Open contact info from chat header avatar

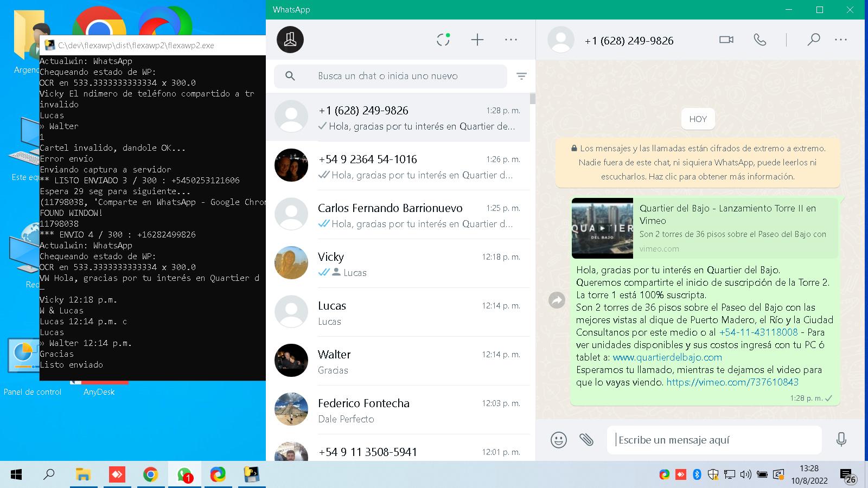coord(561,40)
